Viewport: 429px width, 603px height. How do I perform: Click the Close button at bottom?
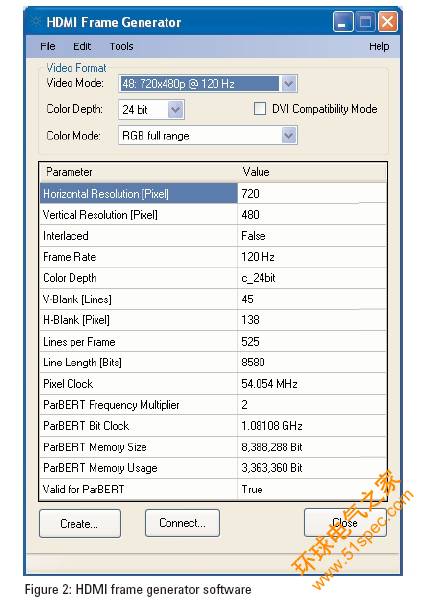click(x=345, y=523)
